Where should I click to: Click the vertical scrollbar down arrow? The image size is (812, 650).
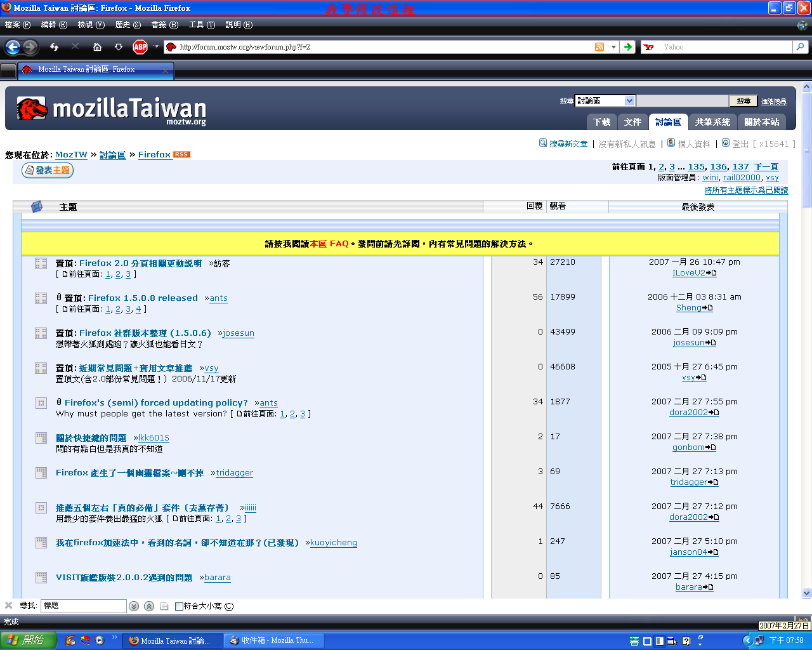click(806, 594)
